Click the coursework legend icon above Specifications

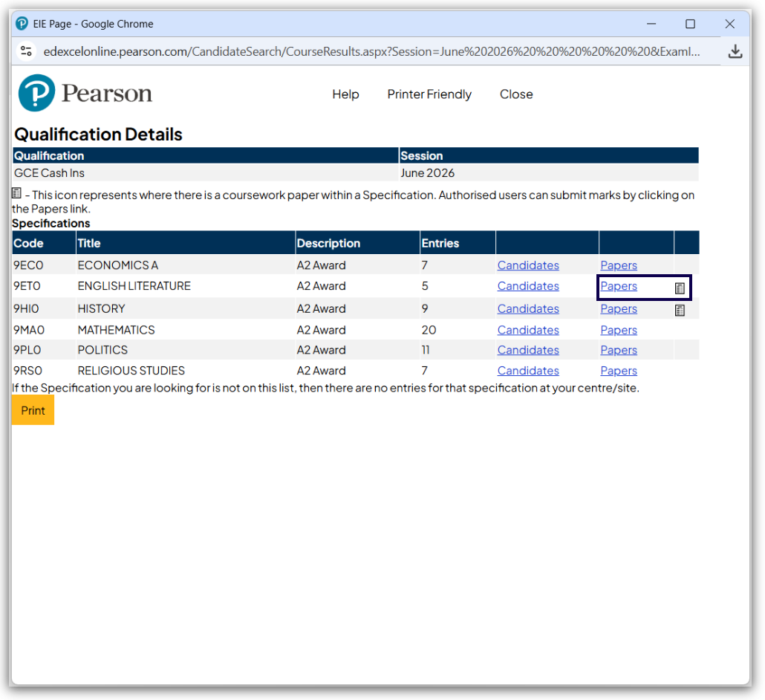(17, 193)
